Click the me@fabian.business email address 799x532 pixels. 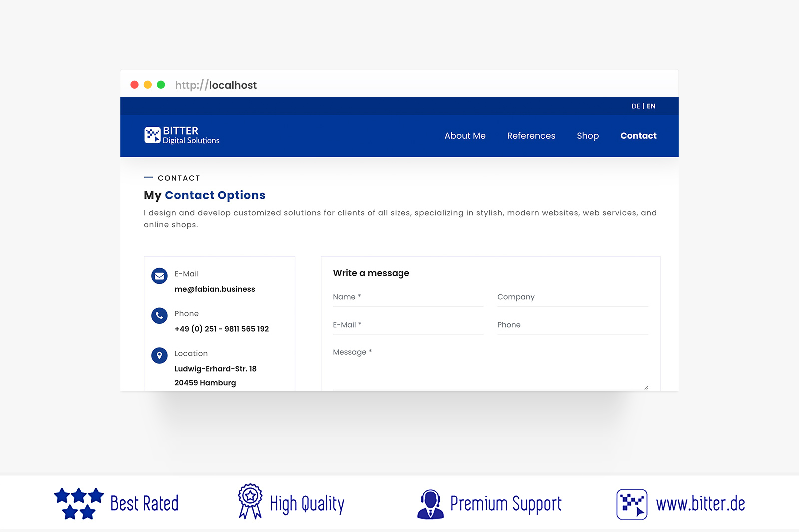(x=215, y=289)
